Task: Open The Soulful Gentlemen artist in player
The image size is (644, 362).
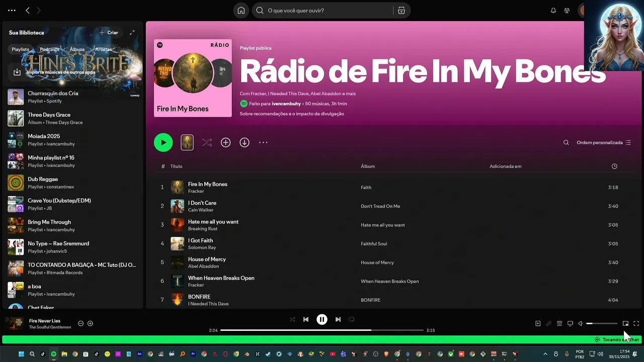Action: tap(50, 327)
